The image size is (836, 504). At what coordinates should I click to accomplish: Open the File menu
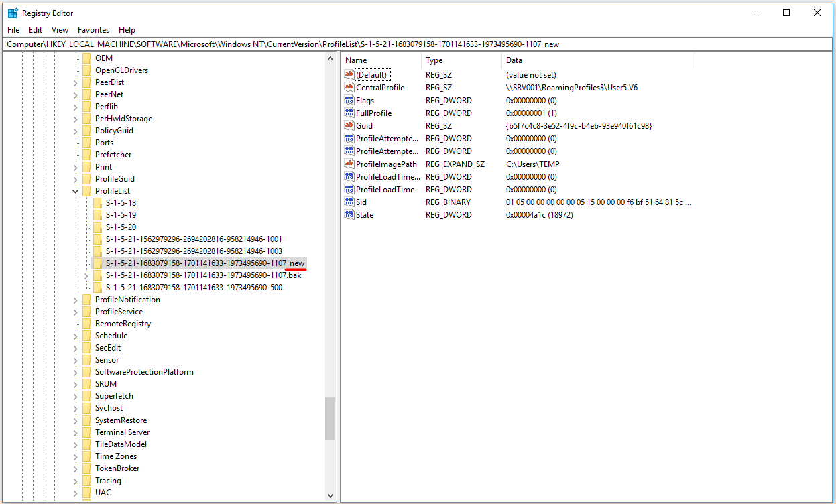tap(13, 30)
